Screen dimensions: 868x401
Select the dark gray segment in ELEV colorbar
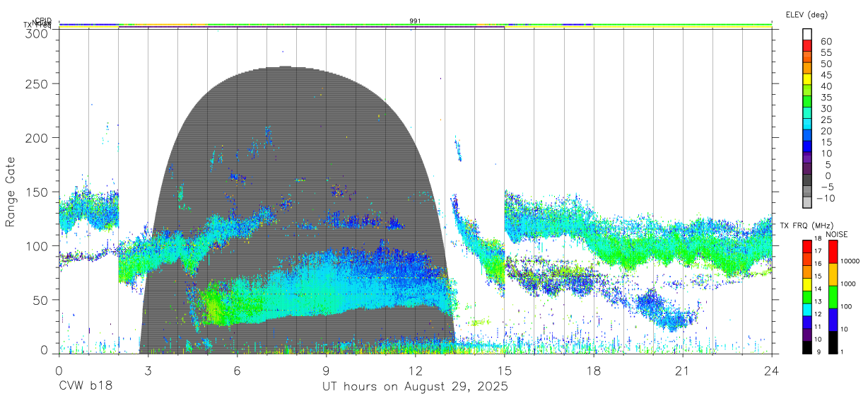tap(807, 180)
